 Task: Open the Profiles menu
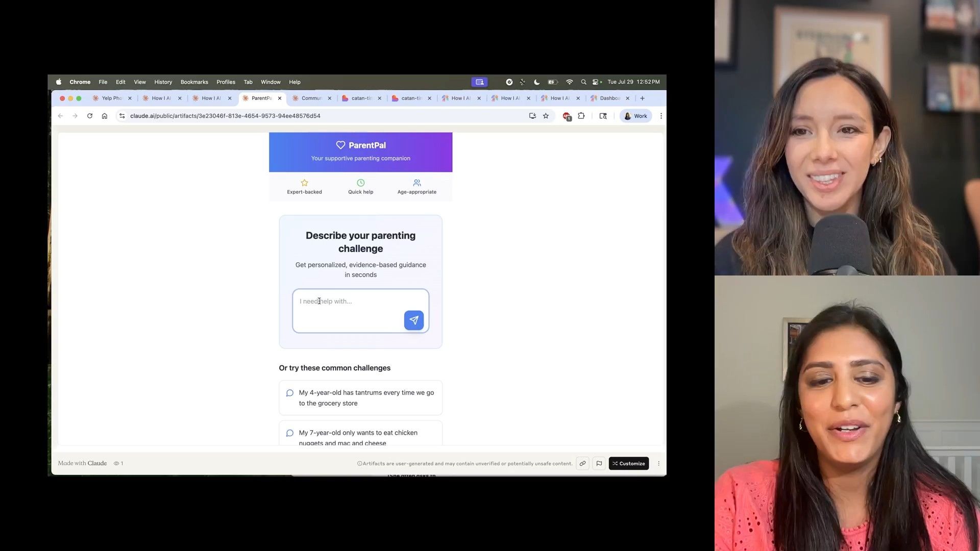(x=226, y=82)
